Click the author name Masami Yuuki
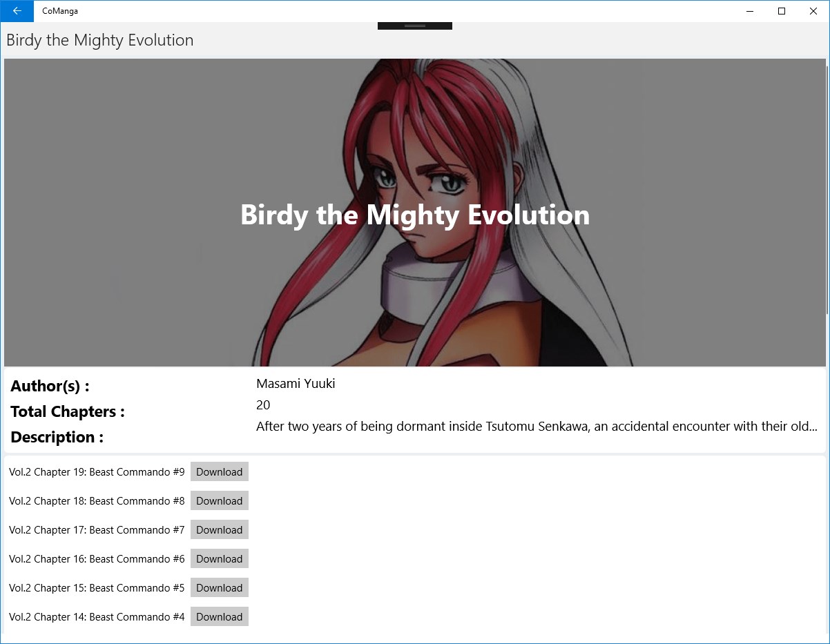This screenshot has width=830, height=644. [296, 384]
